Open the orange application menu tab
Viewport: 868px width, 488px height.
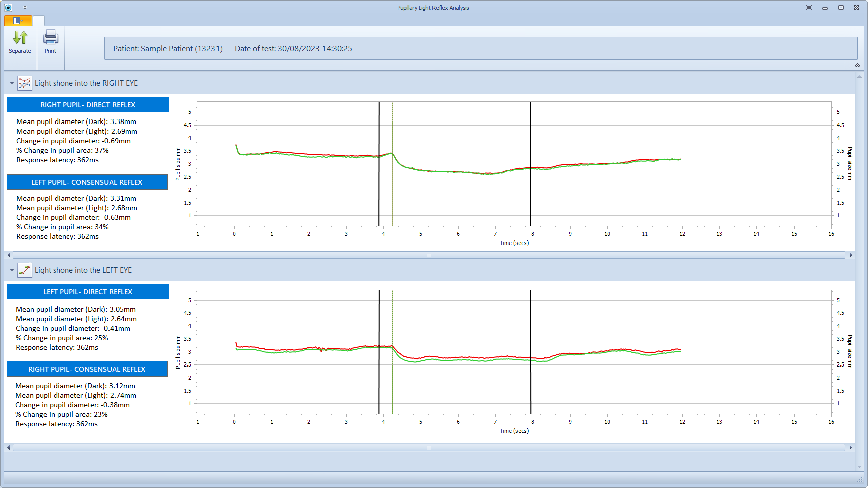(x=18, y=21)
